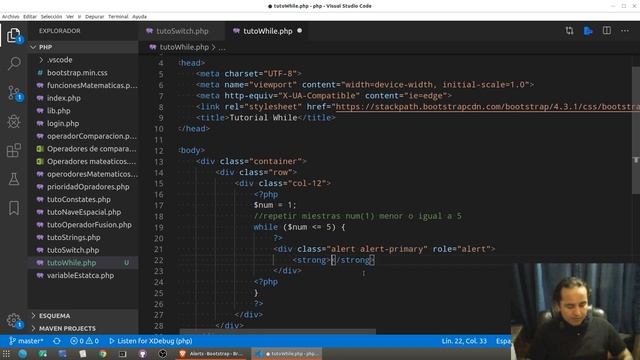
Task: Open bootstrap.min.css in explorer
Action: click(83, 73)
